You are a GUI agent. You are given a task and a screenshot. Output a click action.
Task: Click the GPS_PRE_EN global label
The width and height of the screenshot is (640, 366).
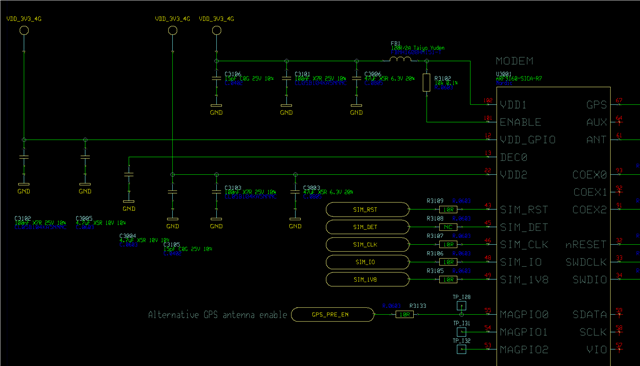[x=332, y=314]
